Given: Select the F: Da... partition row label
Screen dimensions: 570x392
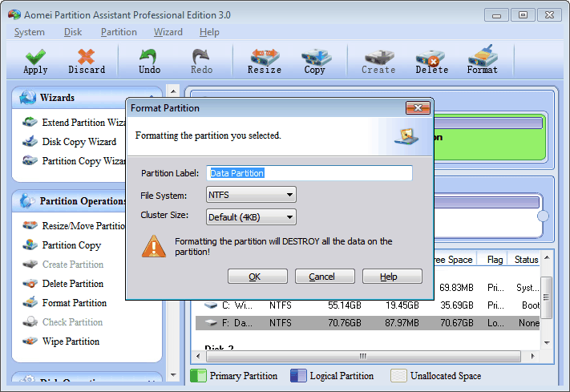Looking at the screenshot, I should (x=236, y=322).
